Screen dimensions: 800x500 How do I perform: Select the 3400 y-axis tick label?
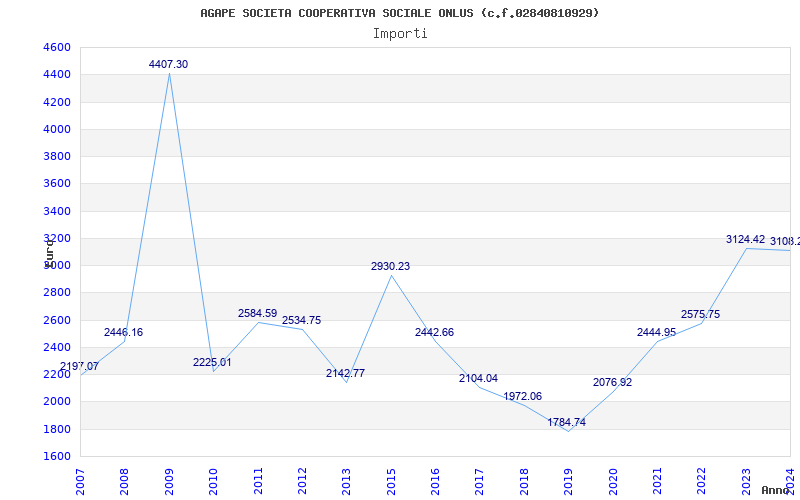pyautogui.click(x=55, y=211)
